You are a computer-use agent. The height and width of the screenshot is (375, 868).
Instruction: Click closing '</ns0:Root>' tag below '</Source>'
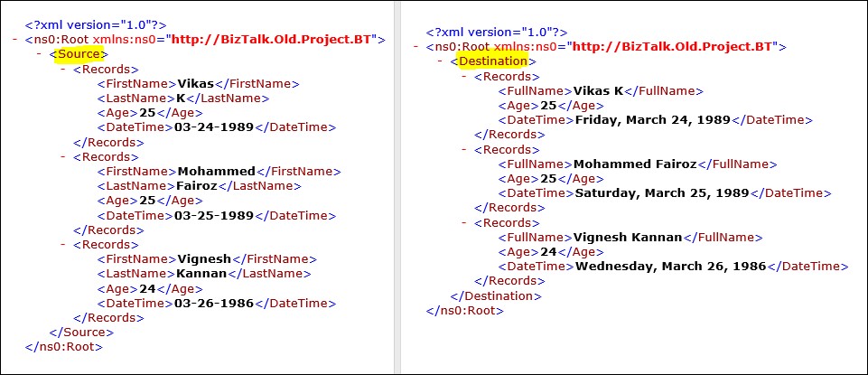tap(63, 347)
